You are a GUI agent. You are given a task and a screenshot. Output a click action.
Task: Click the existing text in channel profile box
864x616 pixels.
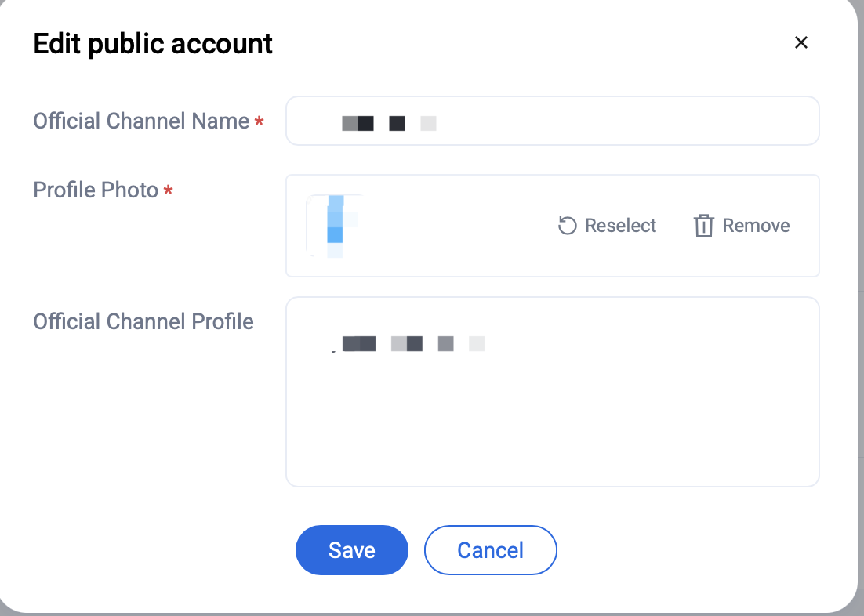pyautogui.click(x=414, y=343)
